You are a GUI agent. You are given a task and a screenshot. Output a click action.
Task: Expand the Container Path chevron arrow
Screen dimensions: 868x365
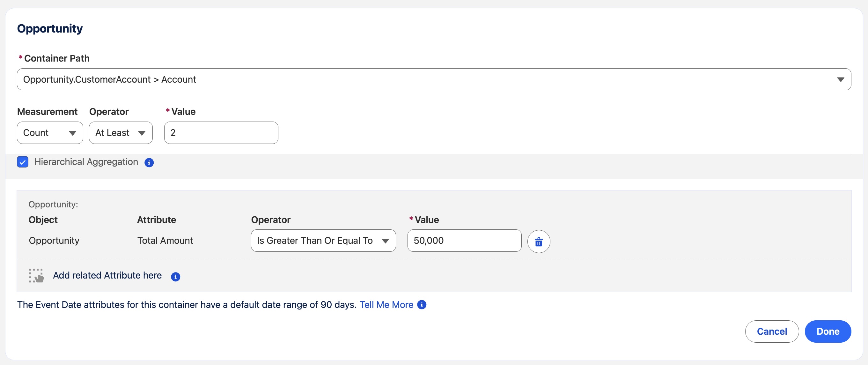pos(840,79)
